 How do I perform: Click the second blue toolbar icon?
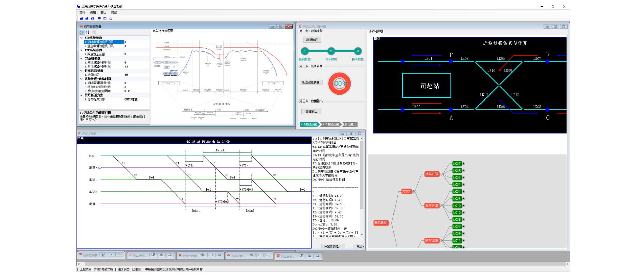tap(87, 18)
